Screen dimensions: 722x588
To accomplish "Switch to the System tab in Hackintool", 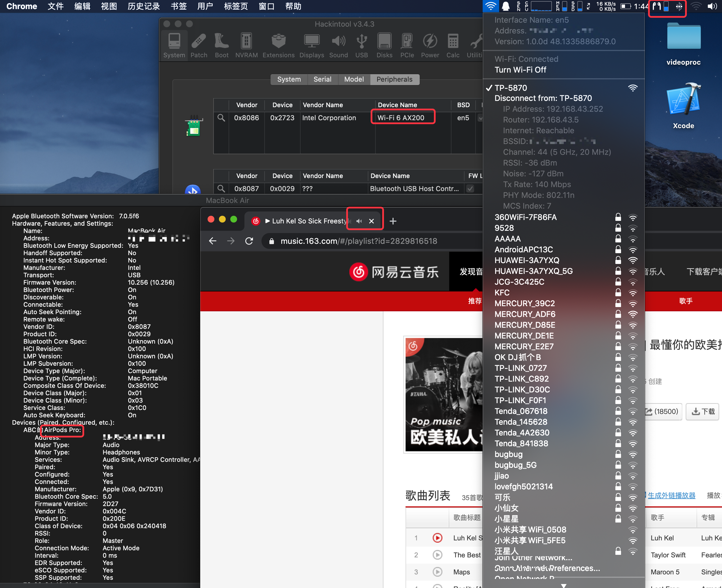I will (289, 79).
